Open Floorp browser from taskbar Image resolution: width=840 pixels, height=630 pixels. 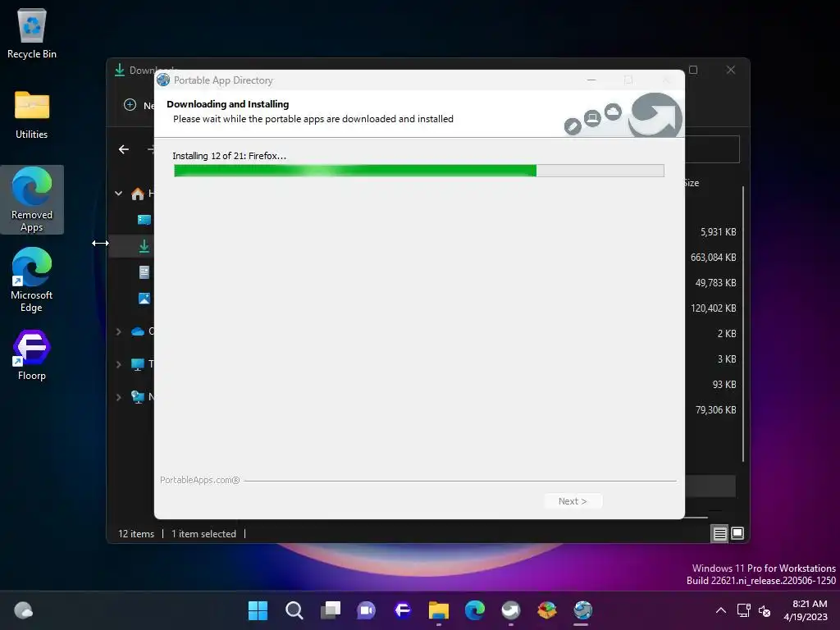pyautogui.click(x=403, y=610)
